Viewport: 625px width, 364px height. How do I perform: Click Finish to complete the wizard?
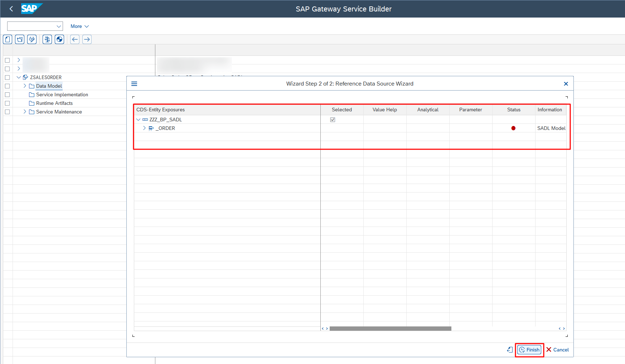coord(529,350)
